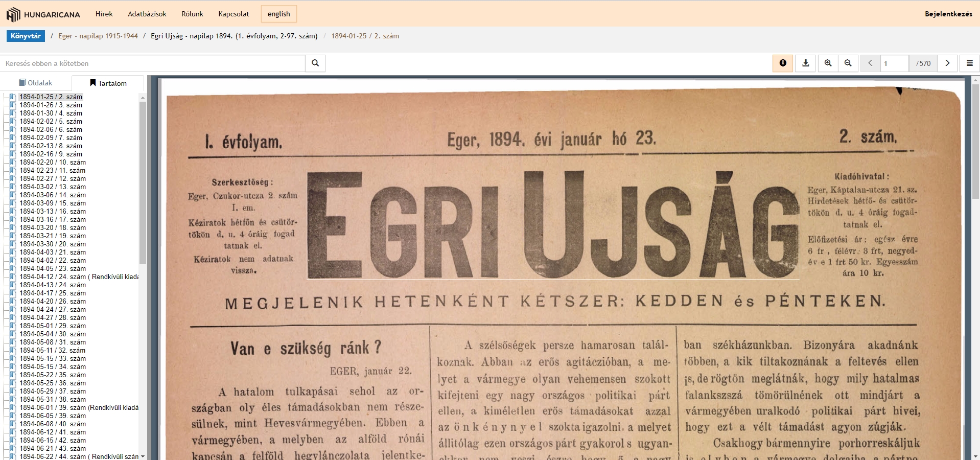
Task: Select 1894-06-21 / 43. szám entry
Action: pos(53,448)
